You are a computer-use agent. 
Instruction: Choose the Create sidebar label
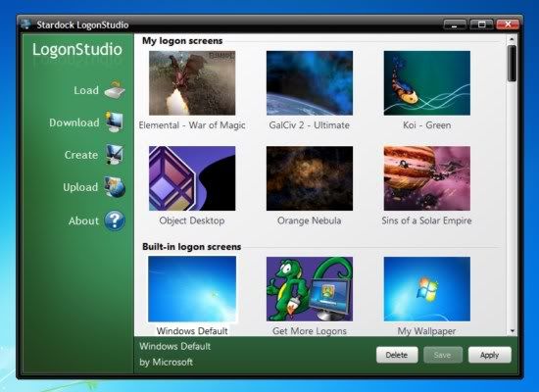(x=81, y=155)
